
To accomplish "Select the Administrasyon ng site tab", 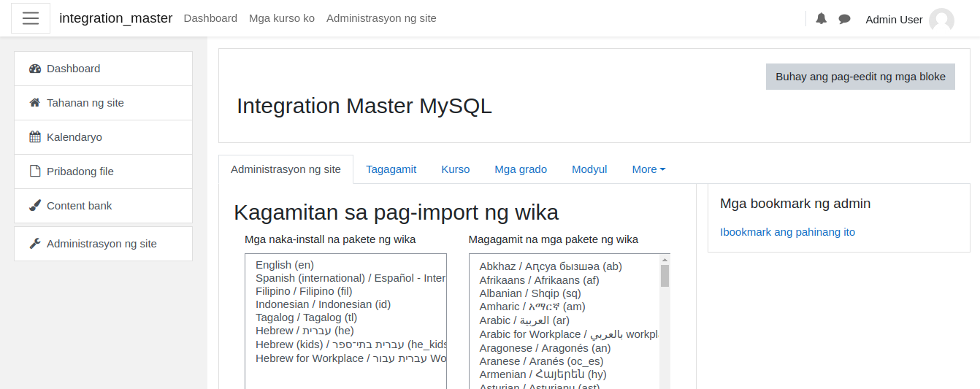I will [x=286, y=169].
